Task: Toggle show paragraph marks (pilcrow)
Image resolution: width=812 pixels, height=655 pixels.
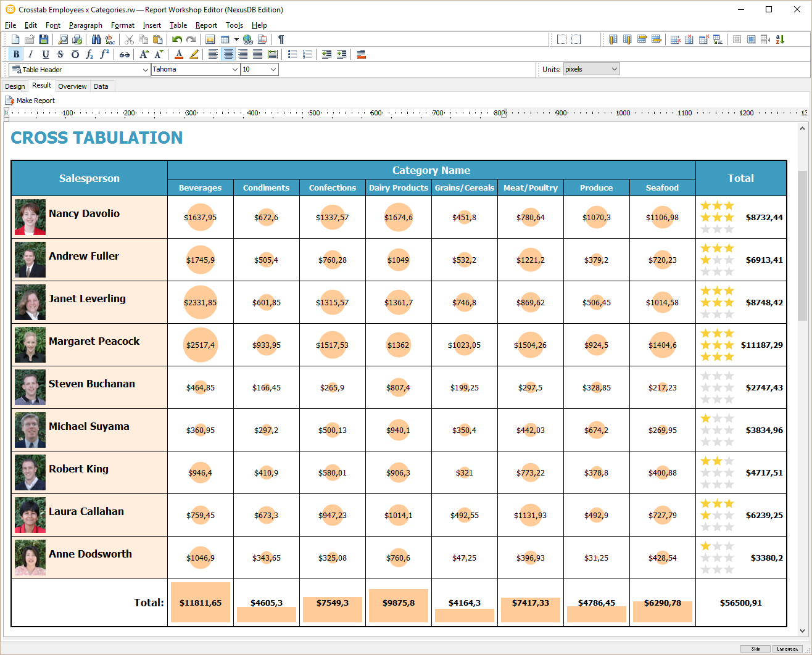Action: (281, 39)
